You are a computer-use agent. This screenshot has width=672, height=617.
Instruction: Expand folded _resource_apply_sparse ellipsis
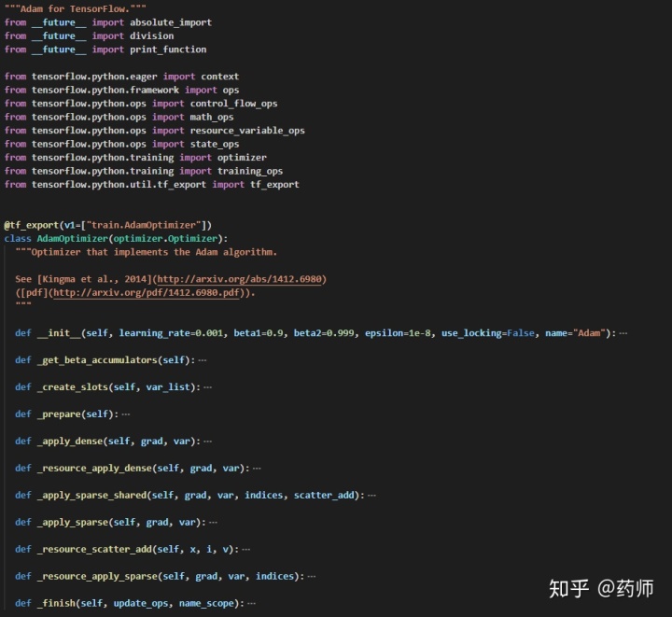coord(312,576)
